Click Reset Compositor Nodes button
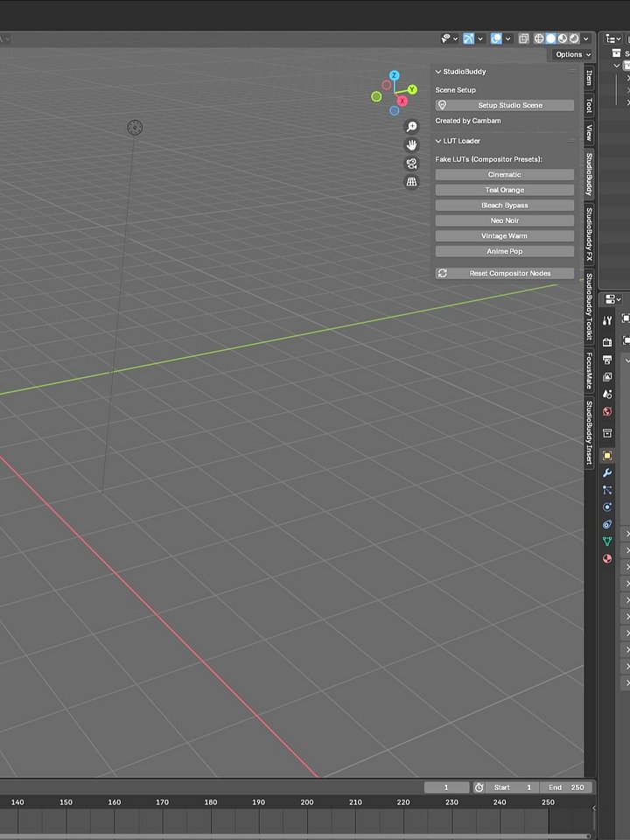The height and width of the screenshot is (840, 630). (x=505, y=273)
